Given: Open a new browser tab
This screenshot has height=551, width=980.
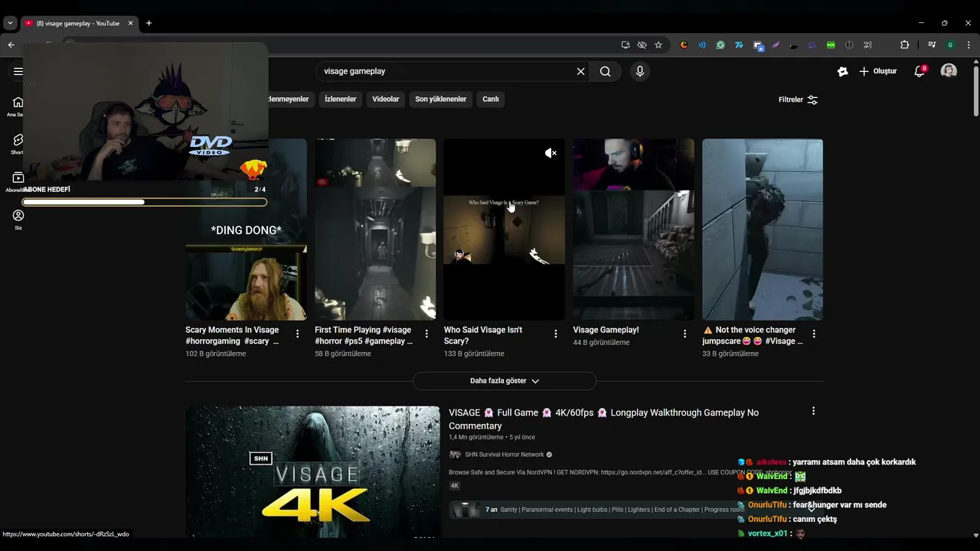Looking at the screenshot, I should click(x=149, y=23).
